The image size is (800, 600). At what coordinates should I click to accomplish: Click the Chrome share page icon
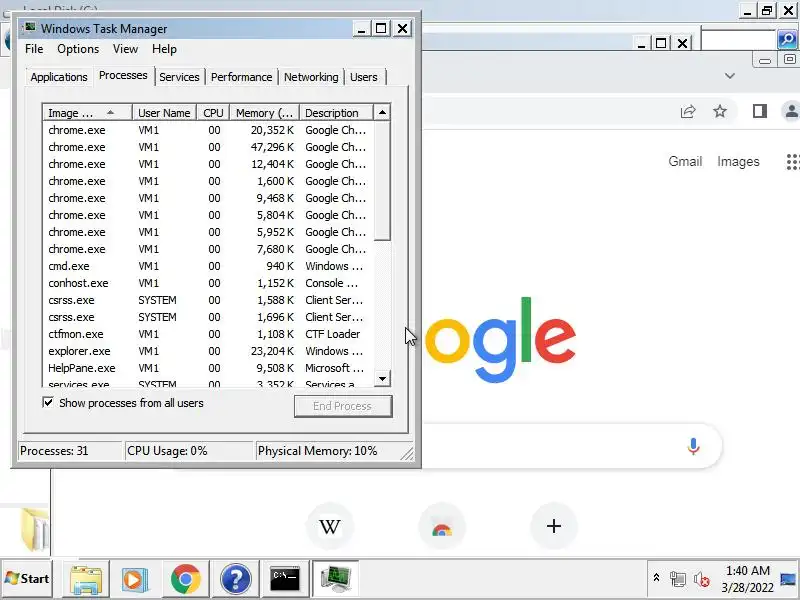tap(688, 111)
